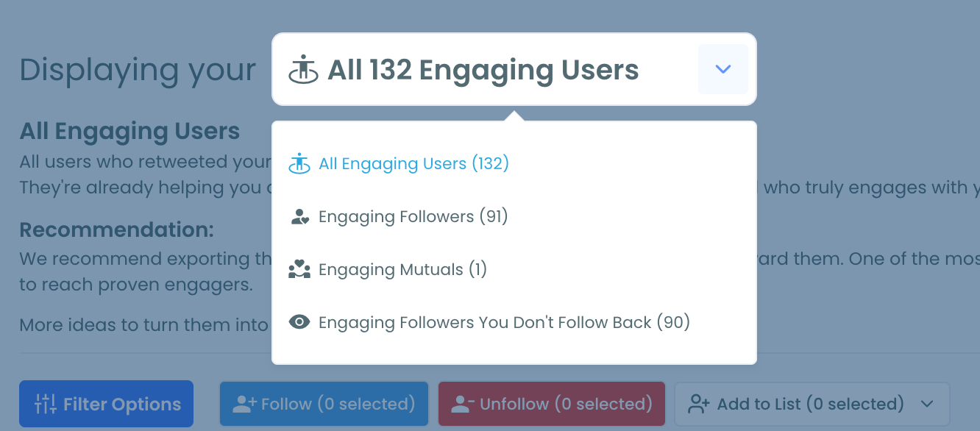The height and width of the screenshot is (431, 980).
Task: Click the Add to List (0 selected) button
Action: (809, 404)
